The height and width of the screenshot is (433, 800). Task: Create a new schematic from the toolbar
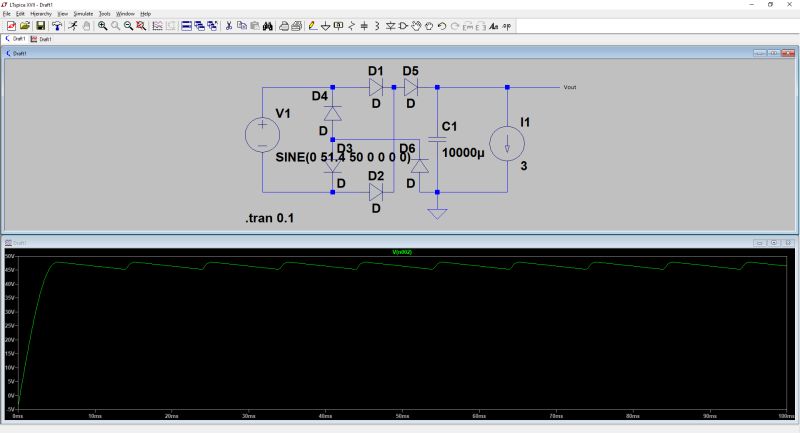click(11, 26)
